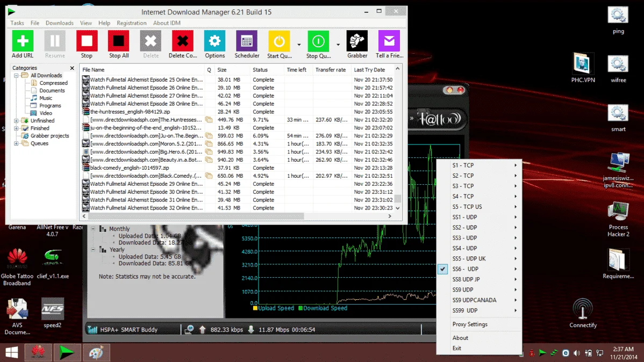This screenshot has width=644, height=362.
Task: Open the Stop Queue dropdown arrow
Action: (338, 45)
